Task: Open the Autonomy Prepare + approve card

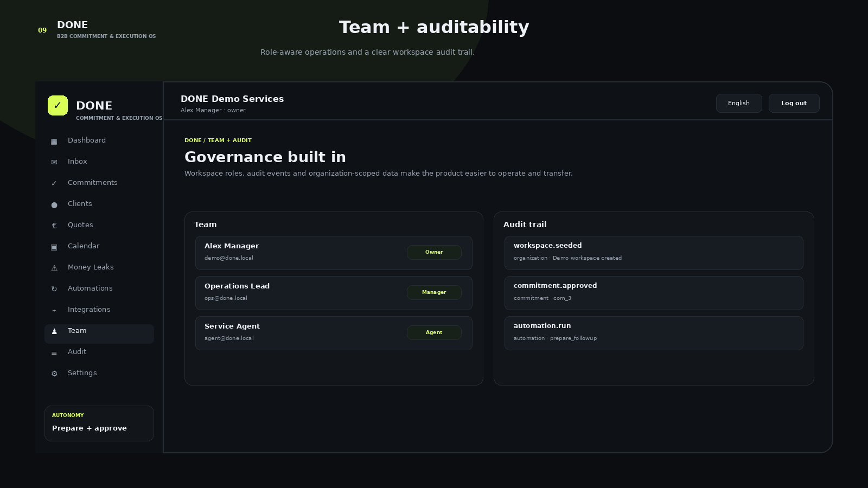Action: point(99,423)
